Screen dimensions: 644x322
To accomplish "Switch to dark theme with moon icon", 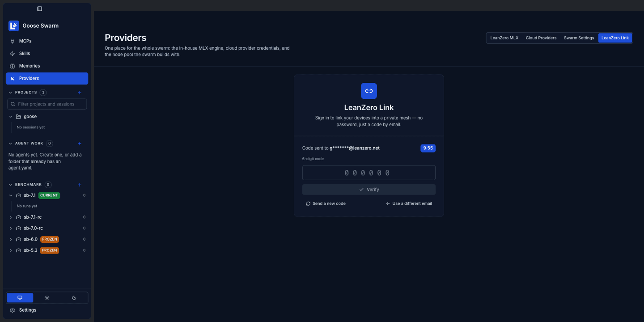I will 74,298.
